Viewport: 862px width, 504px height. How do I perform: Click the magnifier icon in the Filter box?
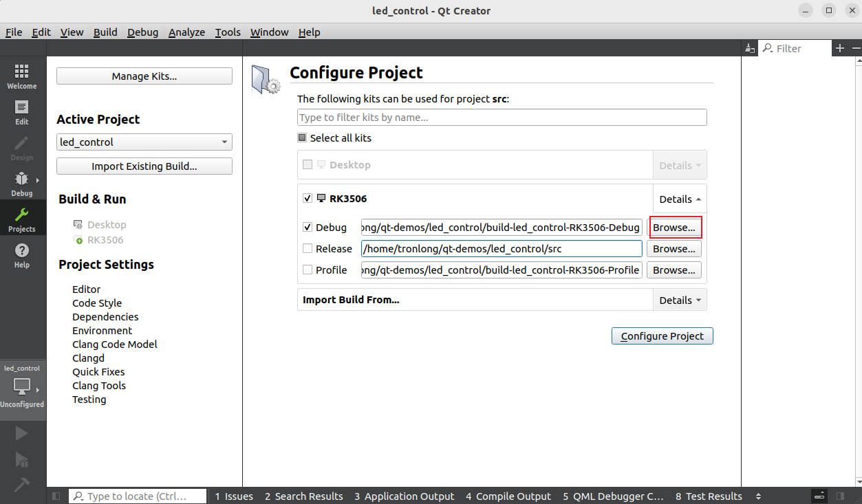click(x=767, y=48)
